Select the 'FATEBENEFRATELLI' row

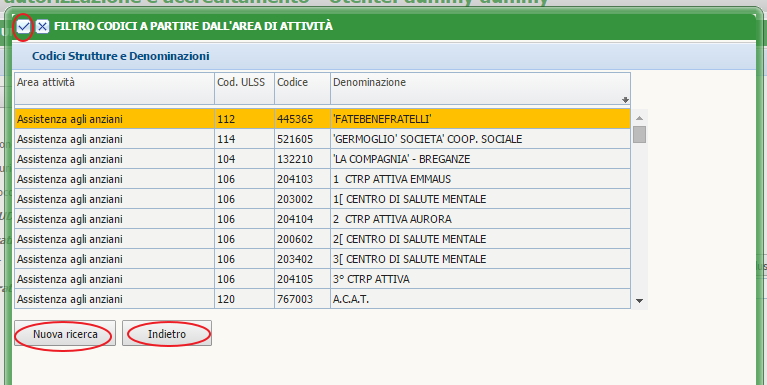pos(322,119)
